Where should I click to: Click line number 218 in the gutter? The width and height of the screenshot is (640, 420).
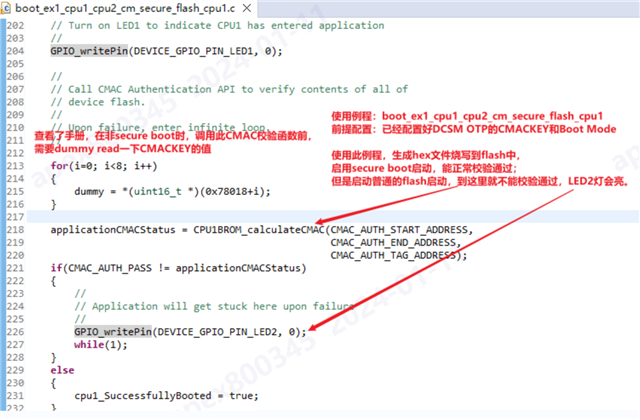pos(15,230)
